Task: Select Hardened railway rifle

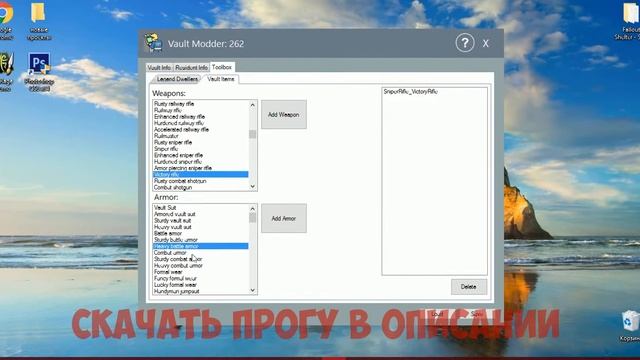Action: [x=200, y=123]
